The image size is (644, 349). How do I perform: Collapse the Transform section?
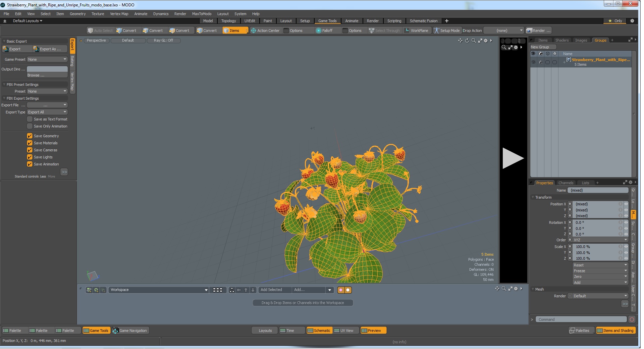(533, 197)
